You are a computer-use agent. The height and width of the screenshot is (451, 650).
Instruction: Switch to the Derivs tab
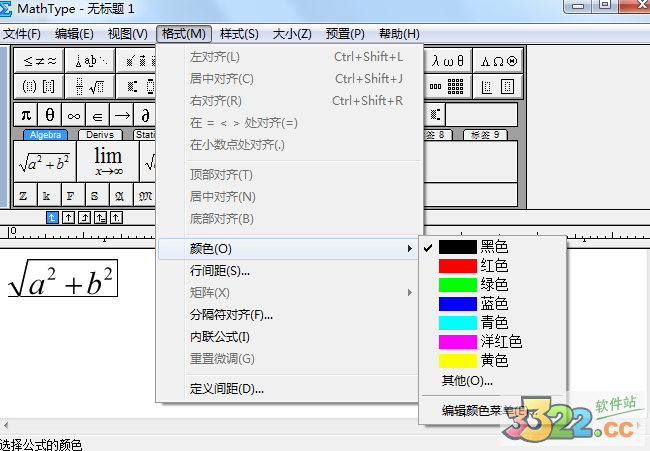100,135
